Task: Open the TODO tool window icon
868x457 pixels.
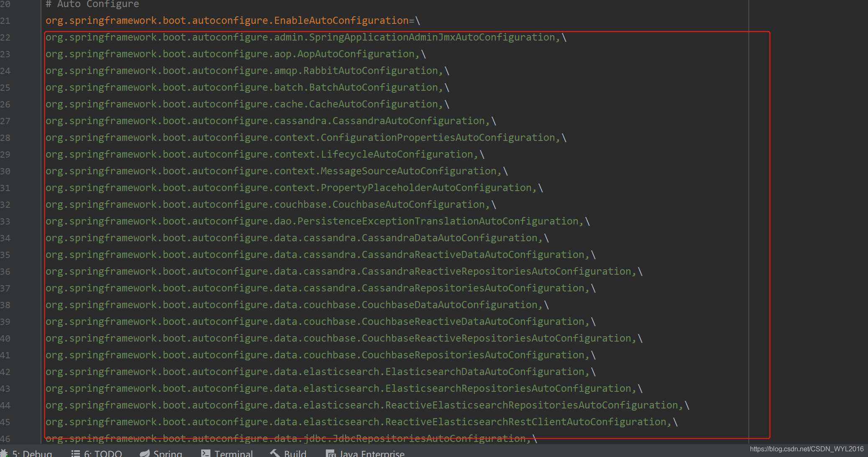Action: click(75, 453)
